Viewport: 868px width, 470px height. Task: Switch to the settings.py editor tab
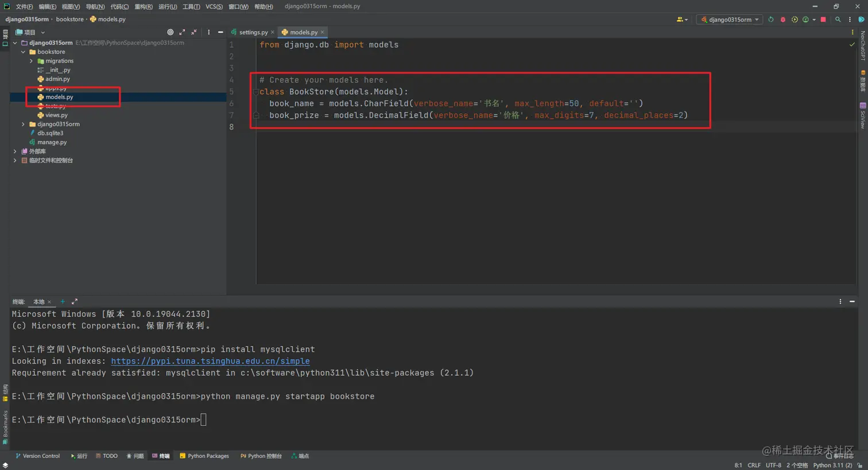[253, 32]
